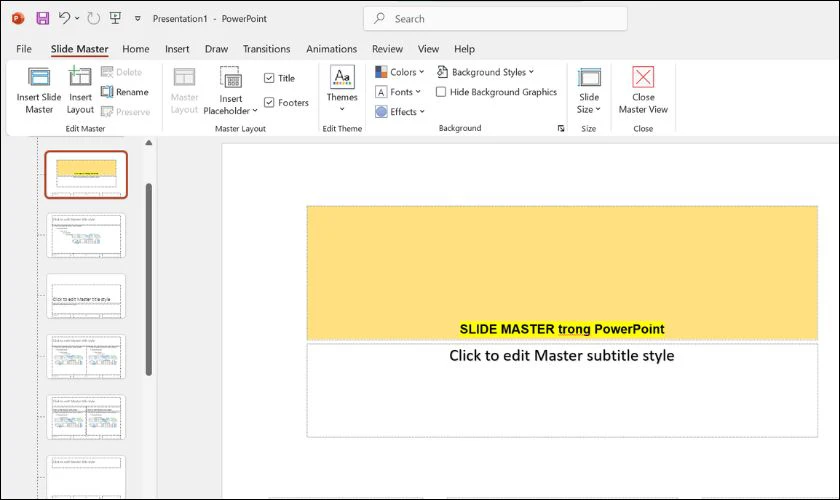Image resolution: width=840 pixels, height=500 pixels.
Task: Open Customize Quick Access Toolbar dropdown
Action: (x=138, y=19)
